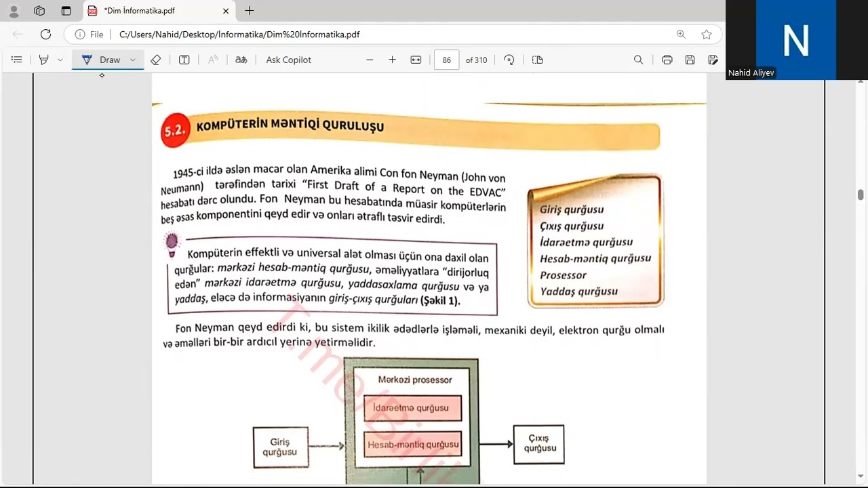Click Prosessor in the side note list

coord(563,275)
